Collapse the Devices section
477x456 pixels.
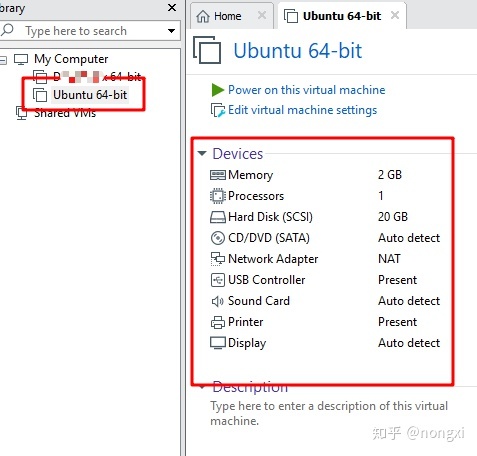pos(202,153)
